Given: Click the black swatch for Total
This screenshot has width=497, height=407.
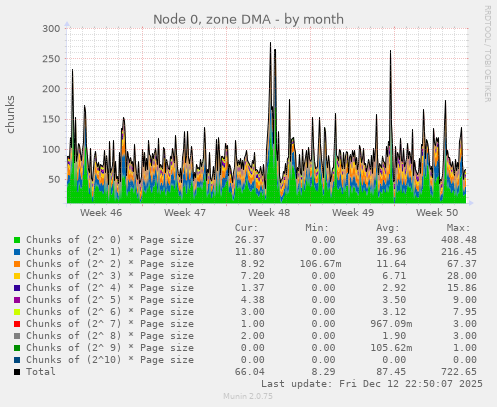Looking at the screenshot, I should pos(17,372).
